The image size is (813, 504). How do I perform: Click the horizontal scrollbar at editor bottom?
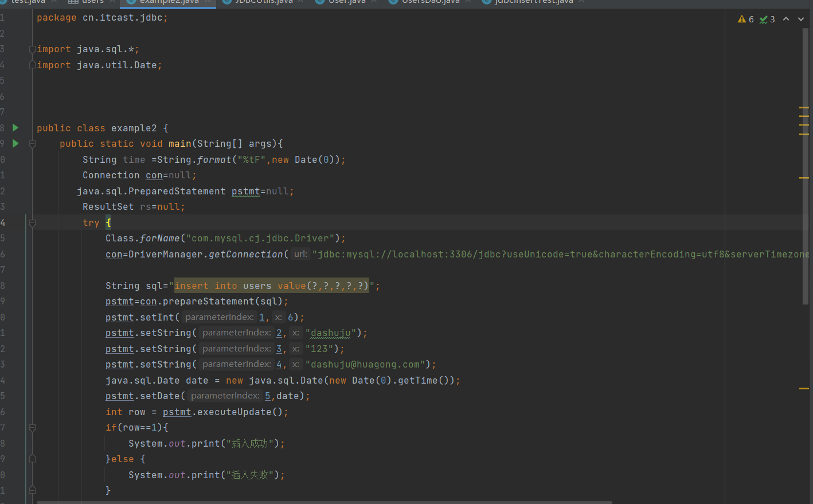(x=324, y=502)
